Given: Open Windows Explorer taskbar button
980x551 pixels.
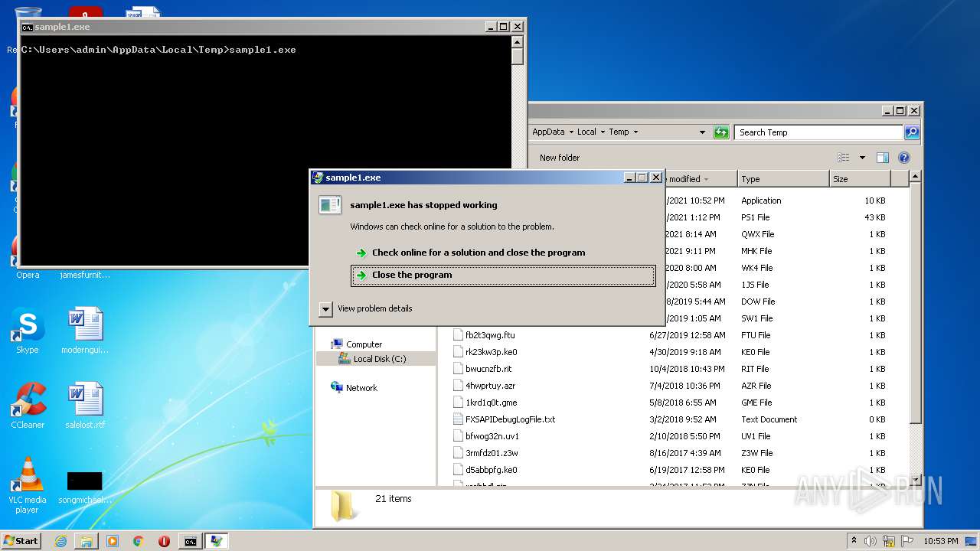Looking at the screenshot, I should click(87, 541).
